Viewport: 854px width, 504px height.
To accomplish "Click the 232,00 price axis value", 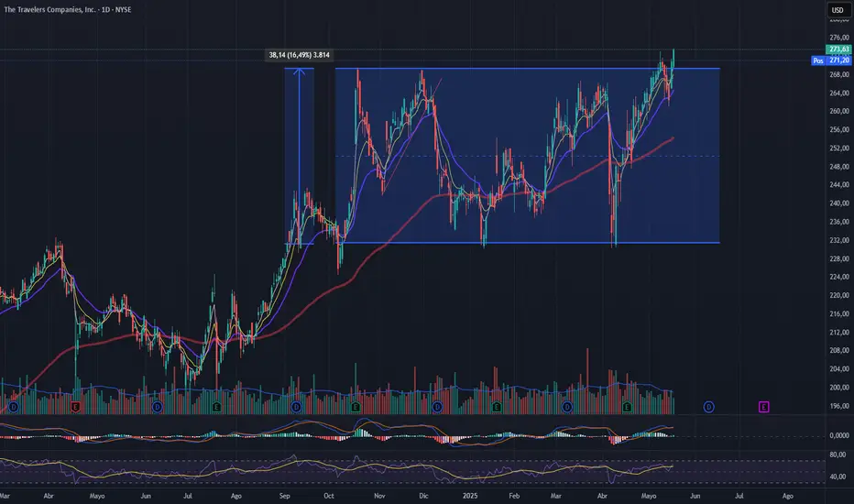I will pyautogui.click(x=838, y=240).
